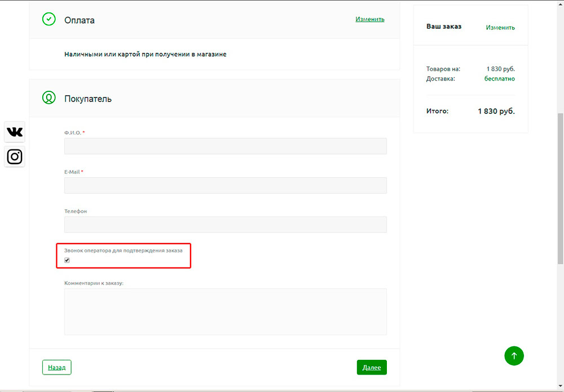Click the scrollbar down arrow
This screenshot has width=564, height=392.
point(561,386)
